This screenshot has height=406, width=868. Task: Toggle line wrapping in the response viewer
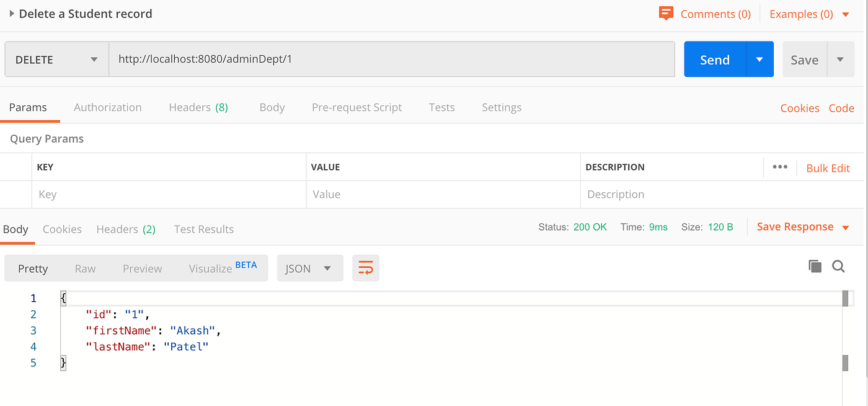pyautogui.click(x=365, y=268)
